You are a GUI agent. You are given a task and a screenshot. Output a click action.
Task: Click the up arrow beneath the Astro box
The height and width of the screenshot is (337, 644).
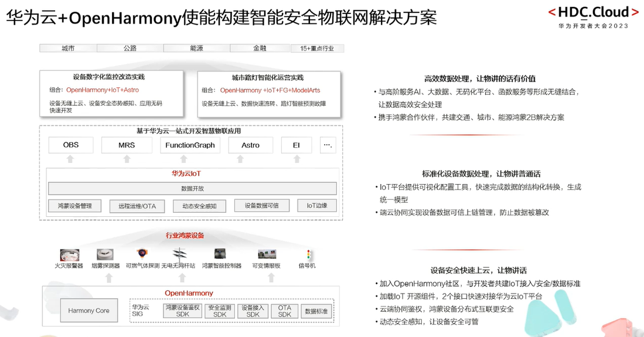click(240, 159)
